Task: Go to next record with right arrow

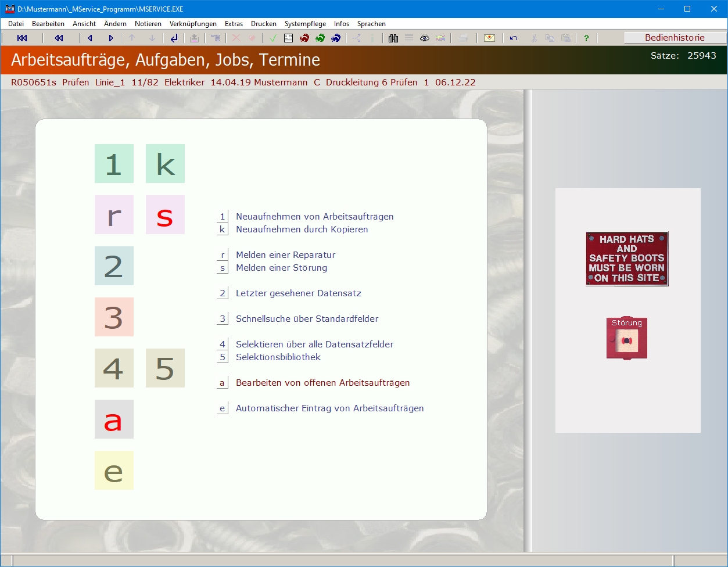Action: pos(111,38)
